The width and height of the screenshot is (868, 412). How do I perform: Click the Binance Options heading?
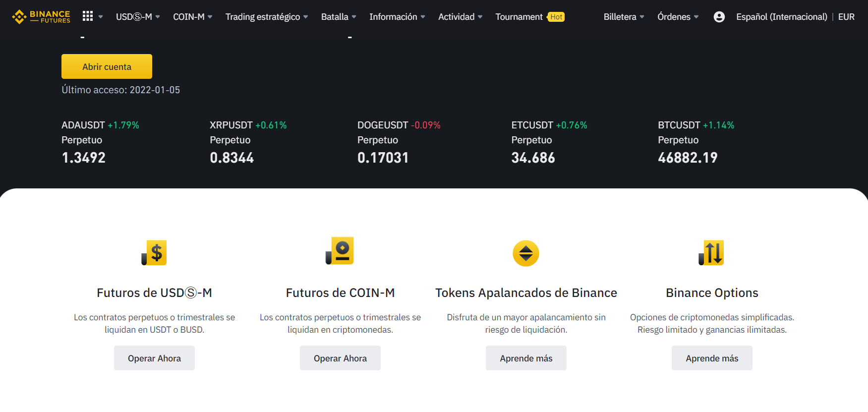coord(712,293)
